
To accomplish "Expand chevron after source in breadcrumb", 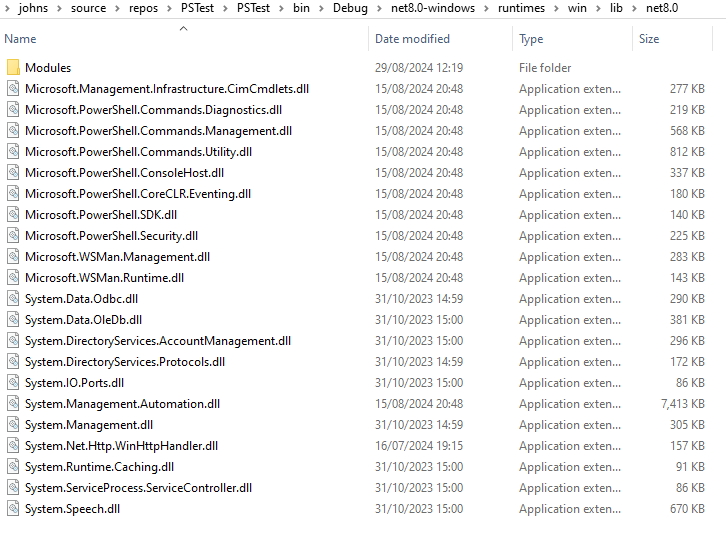I will click(118, 8).
